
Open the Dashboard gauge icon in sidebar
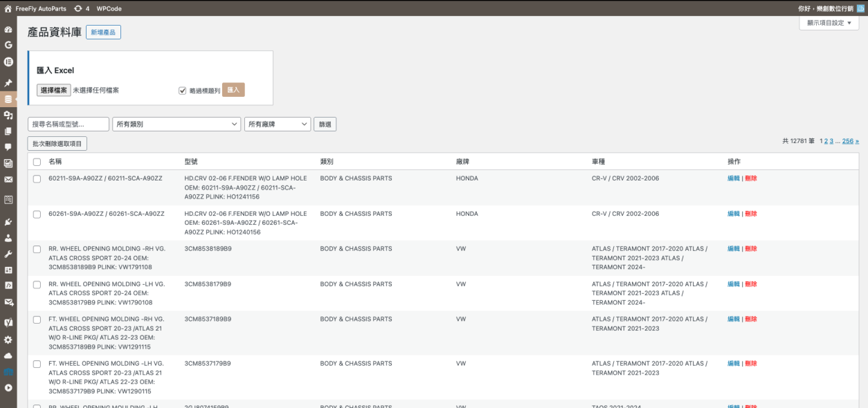8,30
